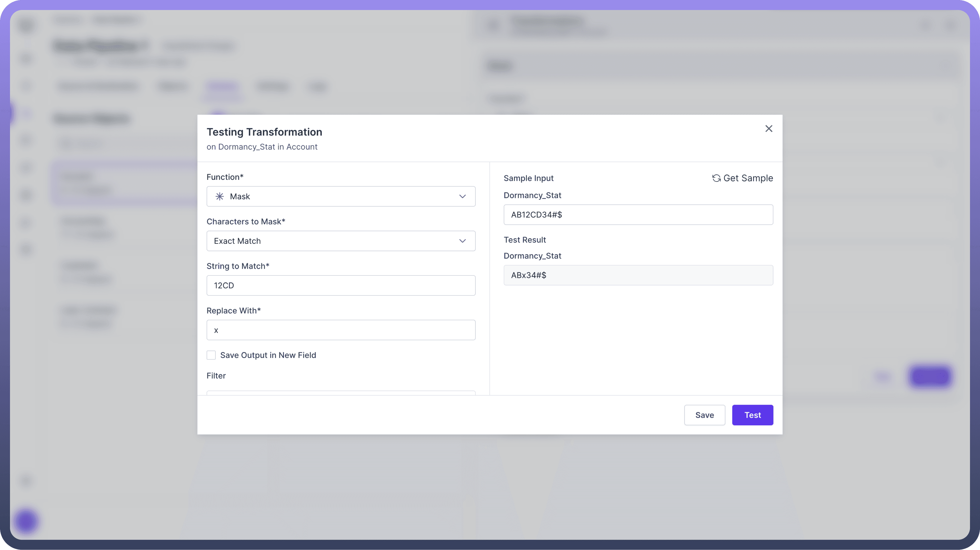Viewport: 980px width, 550px height.
Task: Click the blurred top sidebar menu icon
Action: coord(26,26)
